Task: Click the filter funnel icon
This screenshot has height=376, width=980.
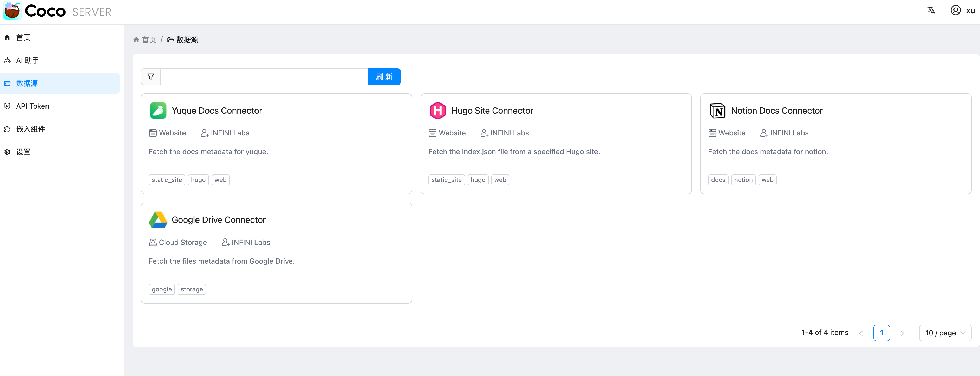Action: coord(151,76)
